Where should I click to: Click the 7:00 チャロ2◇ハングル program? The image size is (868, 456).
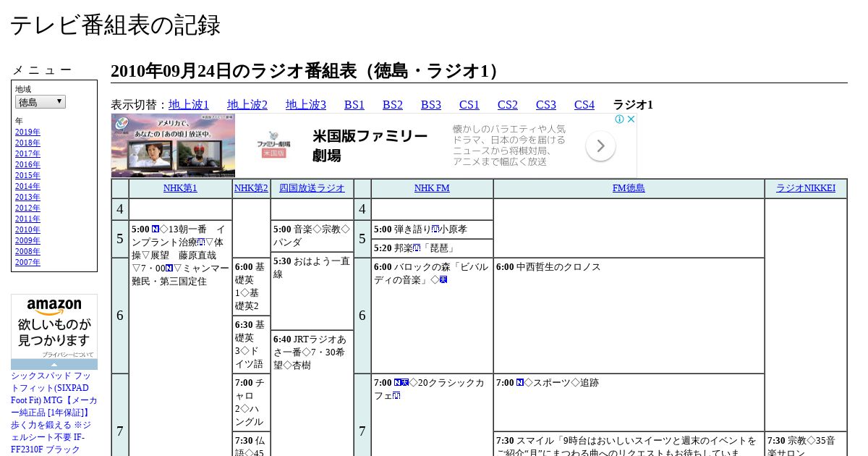tap(251, 402)
